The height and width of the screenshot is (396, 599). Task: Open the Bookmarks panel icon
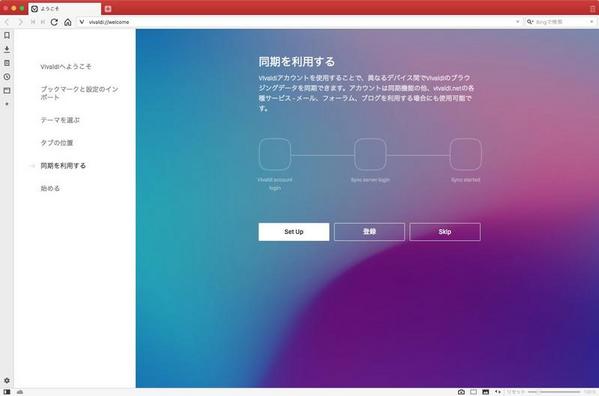[7, 35]
